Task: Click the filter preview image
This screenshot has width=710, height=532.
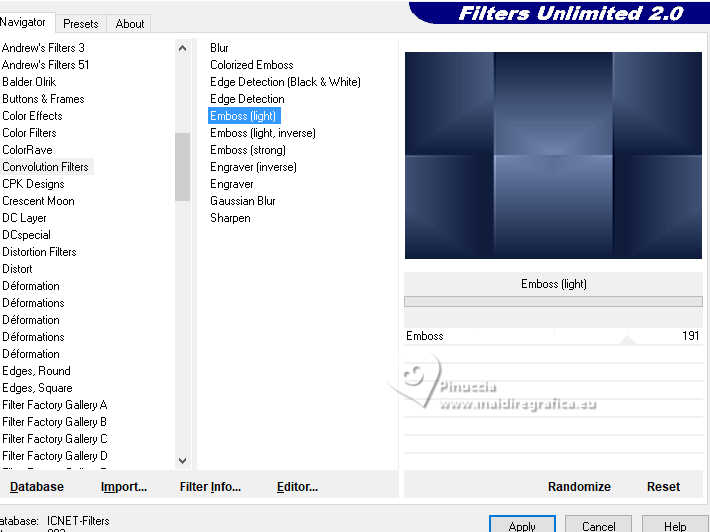Action: click(x=553, y=155)
